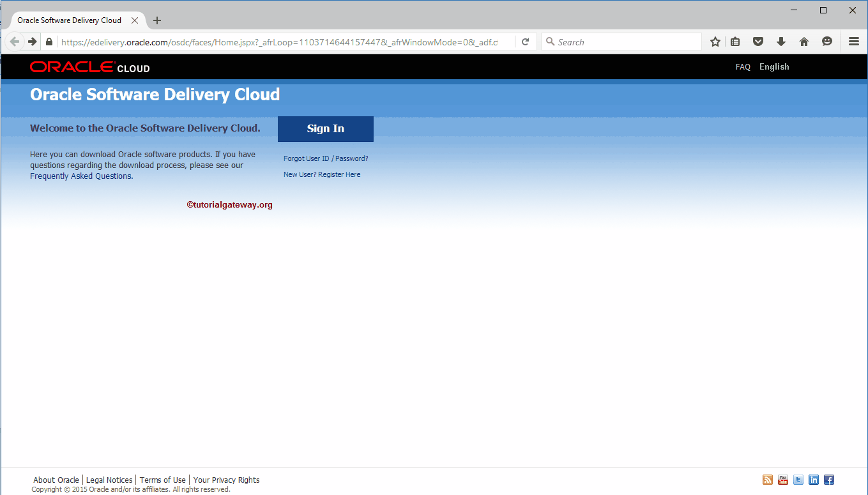Image resolution: width=868 pixels, height=495 pixels.
Task: Open Frequently Asked Questions link
Action: [x=80, y=176]
